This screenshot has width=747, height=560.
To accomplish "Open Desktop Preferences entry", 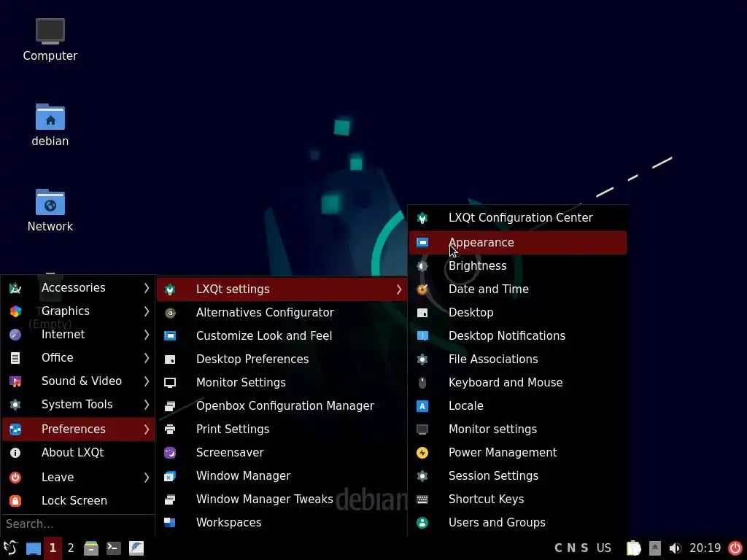I will [282, 359].
